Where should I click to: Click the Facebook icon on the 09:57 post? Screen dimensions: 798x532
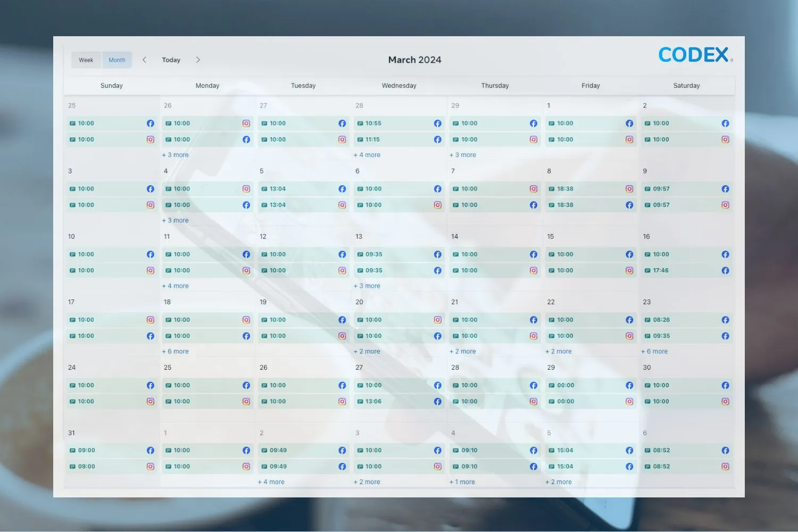click(725, 189)
